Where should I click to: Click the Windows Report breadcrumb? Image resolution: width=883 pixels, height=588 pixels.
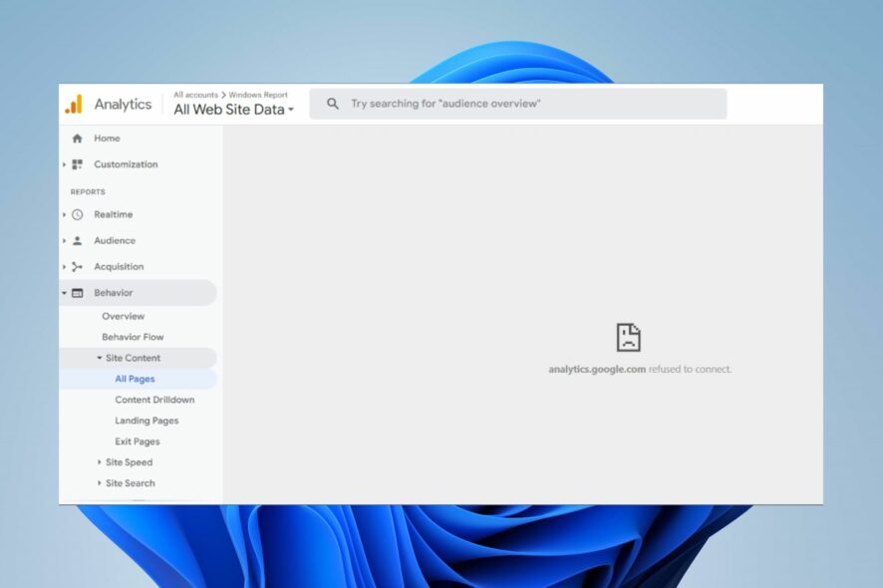point(258,95)
